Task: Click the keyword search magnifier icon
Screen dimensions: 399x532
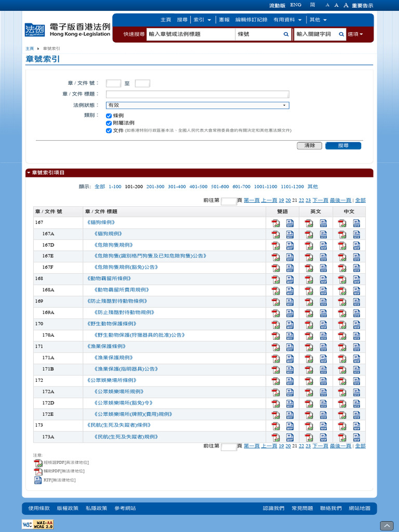Action: coord(341,34)
